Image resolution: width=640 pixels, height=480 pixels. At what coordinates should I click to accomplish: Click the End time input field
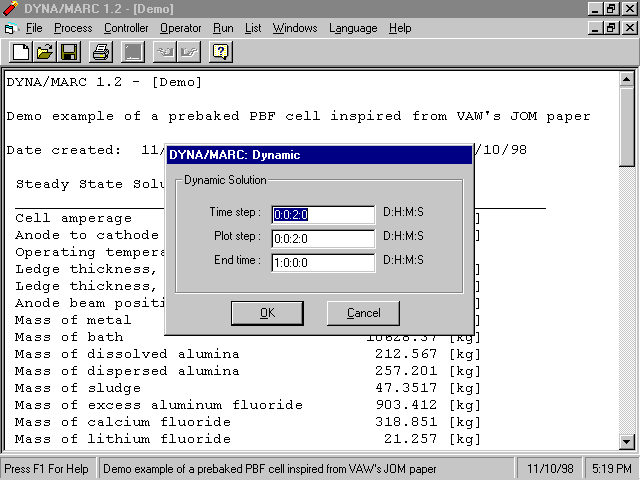tap(323, 262)
